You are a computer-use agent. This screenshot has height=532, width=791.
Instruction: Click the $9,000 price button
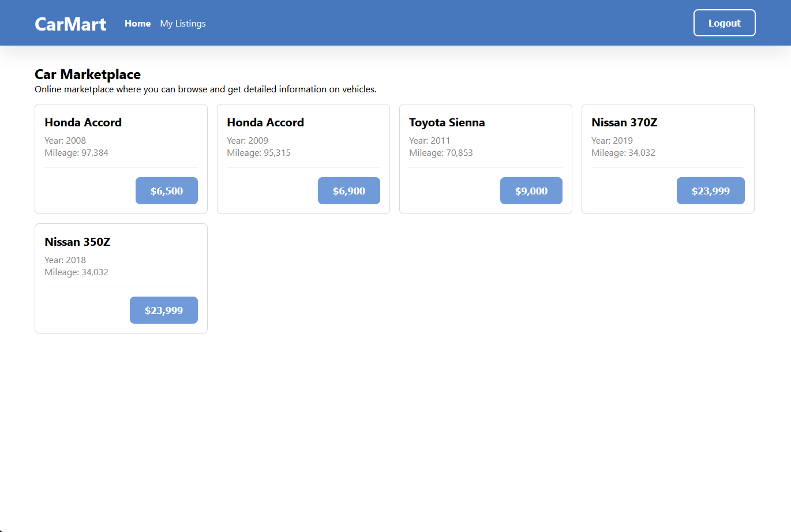pyautogui.click(x=531, y=190)
